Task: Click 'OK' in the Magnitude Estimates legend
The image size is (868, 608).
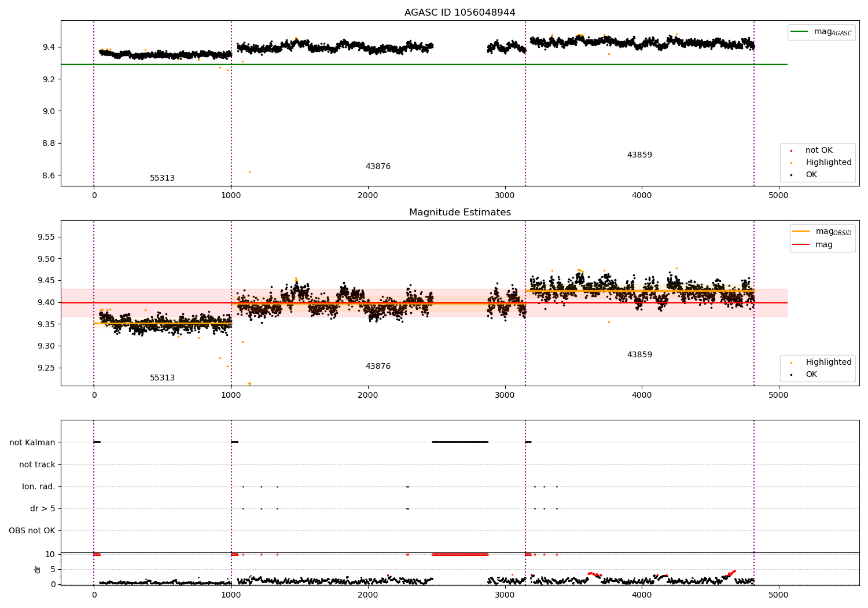Action: (x=811, y=374)
